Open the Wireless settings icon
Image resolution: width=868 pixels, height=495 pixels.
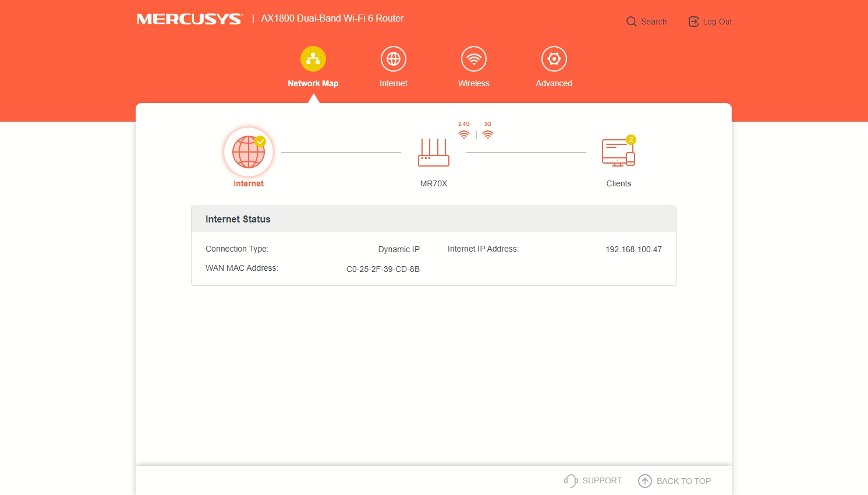pyautogui.click(x=474, y=59)
